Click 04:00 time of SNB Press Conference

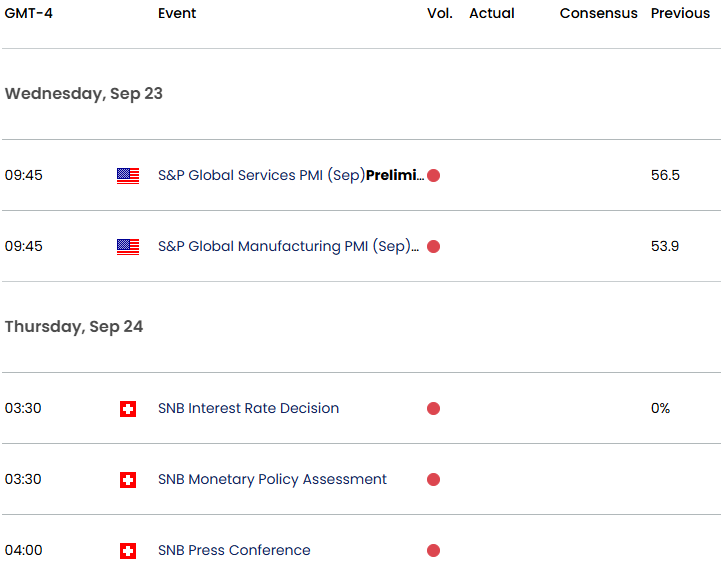(x=23, y=550)
